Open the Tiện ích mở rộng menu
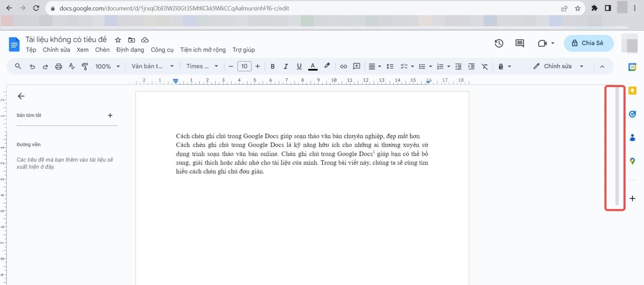 pyautogui.click(x=203, y=50)
